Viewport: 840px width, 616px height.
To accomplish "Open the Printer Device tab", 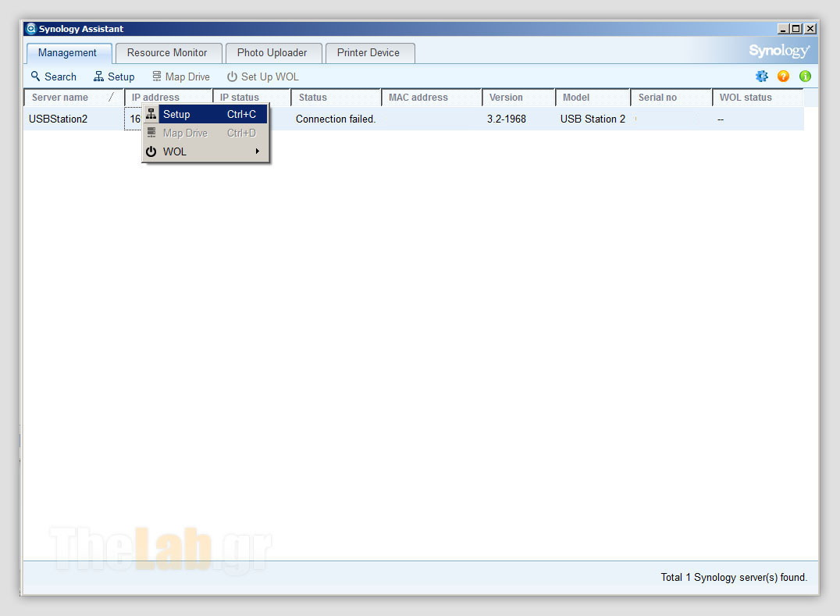I will (x=368, y=53).
